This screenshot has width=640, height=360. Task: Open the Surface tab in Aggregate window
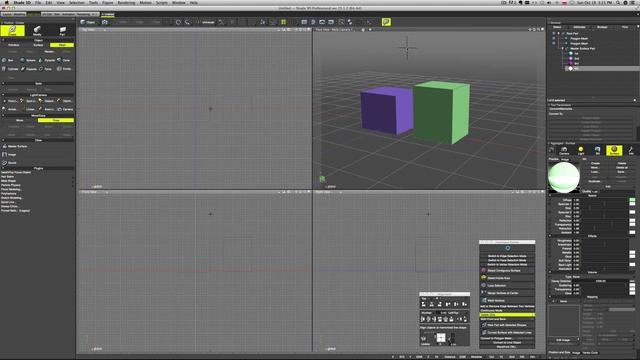coord(614,151)
